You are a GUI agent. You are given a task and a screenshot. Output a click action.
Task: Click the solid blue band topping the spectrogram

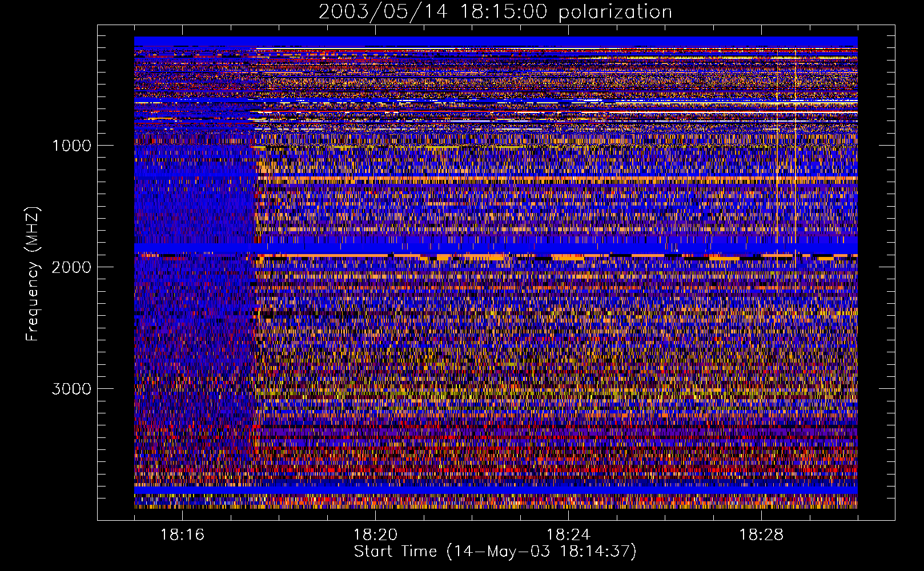496,41
